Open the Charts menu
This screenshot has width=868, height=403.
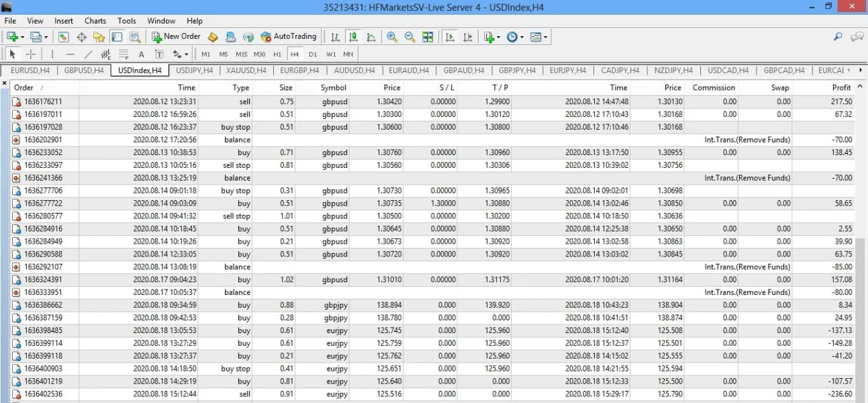click(x=95, y=21)
